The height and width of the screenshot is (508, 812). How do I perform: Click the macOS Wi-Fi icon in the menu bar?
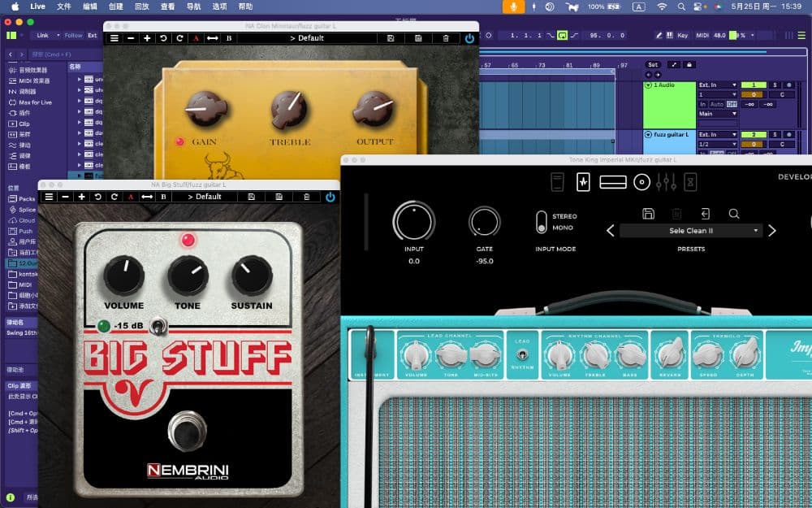662,7
